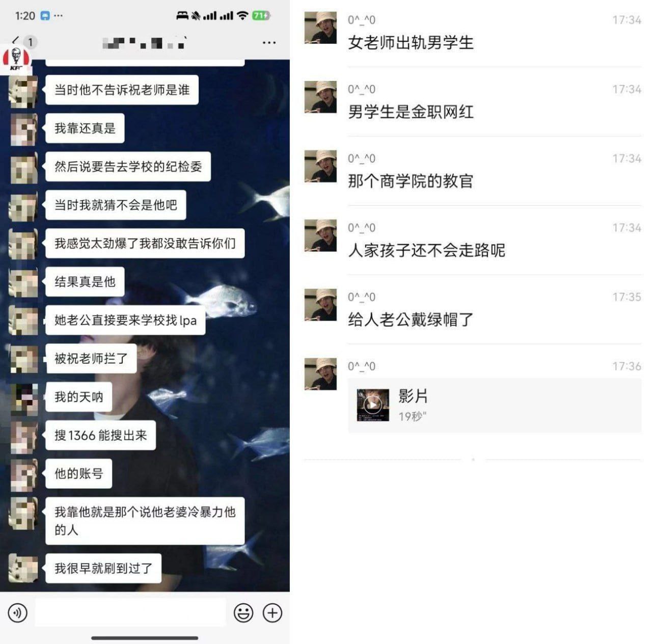Go back using the header arrow
Screen dimensions: 652x644
pos(15,41)
